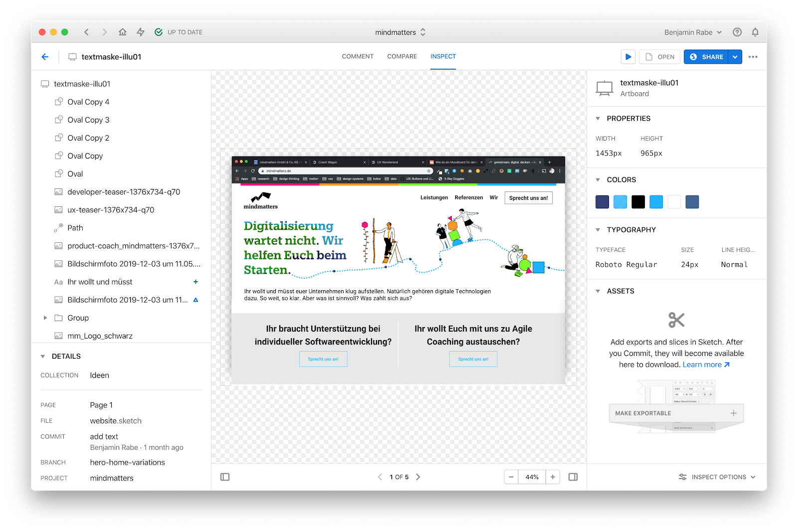
Task: Collapse the TYPOGRAPHY section
Action: (x=598, y=230)
